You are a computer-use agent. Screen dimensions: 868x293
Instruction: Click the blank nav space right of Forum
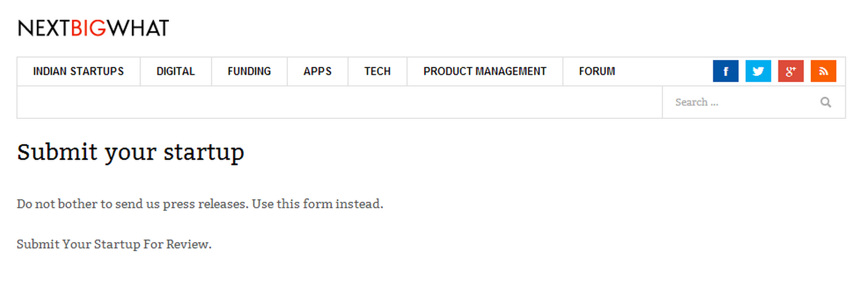pos(672,72)
